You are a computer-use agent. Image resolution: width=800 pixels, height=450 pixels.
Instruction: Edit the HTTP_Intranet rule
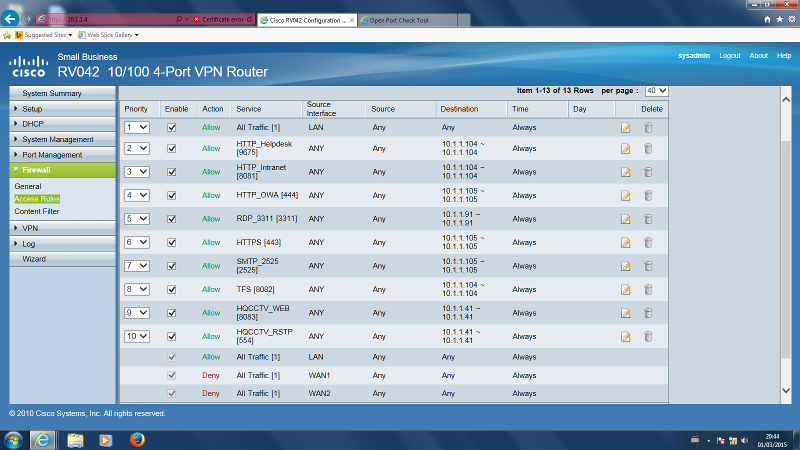626,172
